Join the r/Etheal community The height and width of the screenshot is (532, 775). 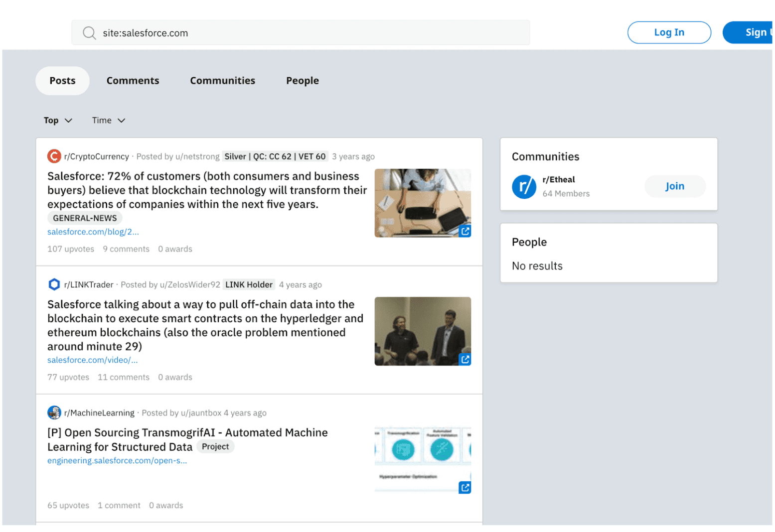(674, 186)
